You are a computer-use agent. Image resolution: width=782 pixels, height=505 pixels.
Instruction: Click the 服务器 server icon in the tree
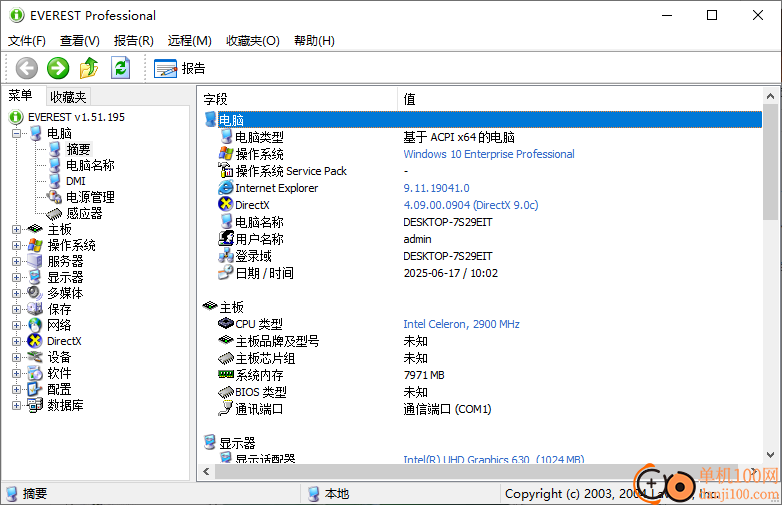[x=35, y=261]
